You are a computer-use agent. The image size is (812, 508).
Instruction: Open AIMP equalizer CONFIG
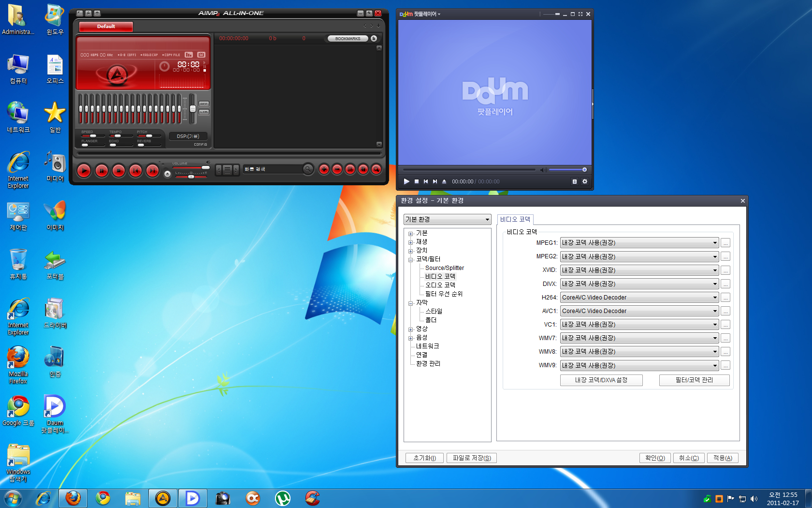tap(201, 145)
